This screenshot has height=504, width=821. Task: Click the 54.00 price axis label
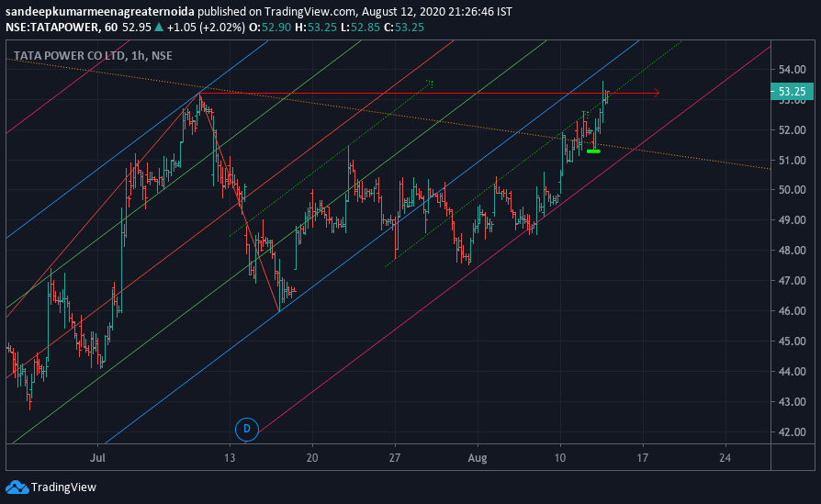click(793, 69)
